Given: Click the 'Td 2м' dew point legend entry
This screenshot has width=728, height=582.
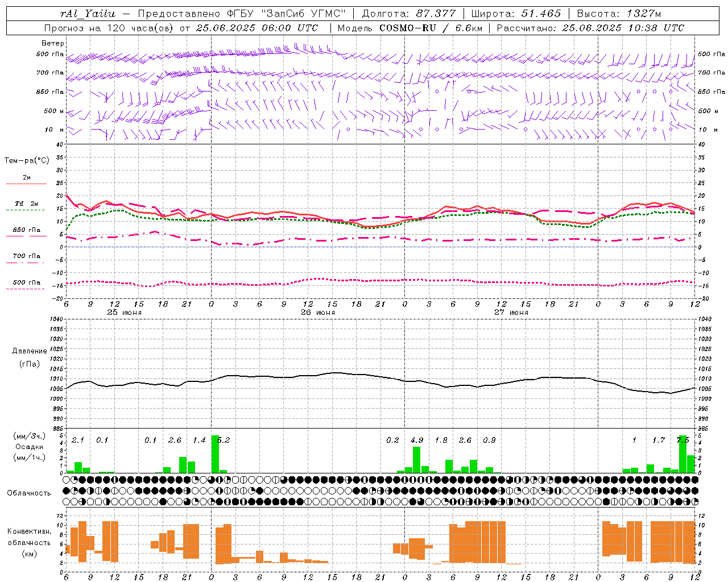Looking at the screenshot, I should coord(27,203).
